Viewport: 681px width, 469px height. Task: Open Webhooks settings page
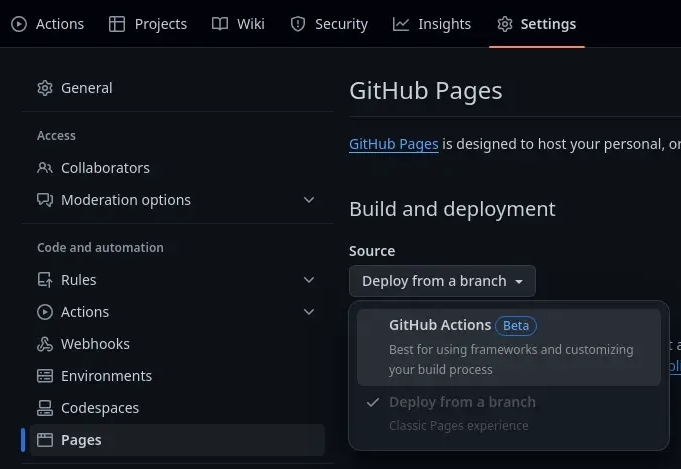click(x=177, y=344)
